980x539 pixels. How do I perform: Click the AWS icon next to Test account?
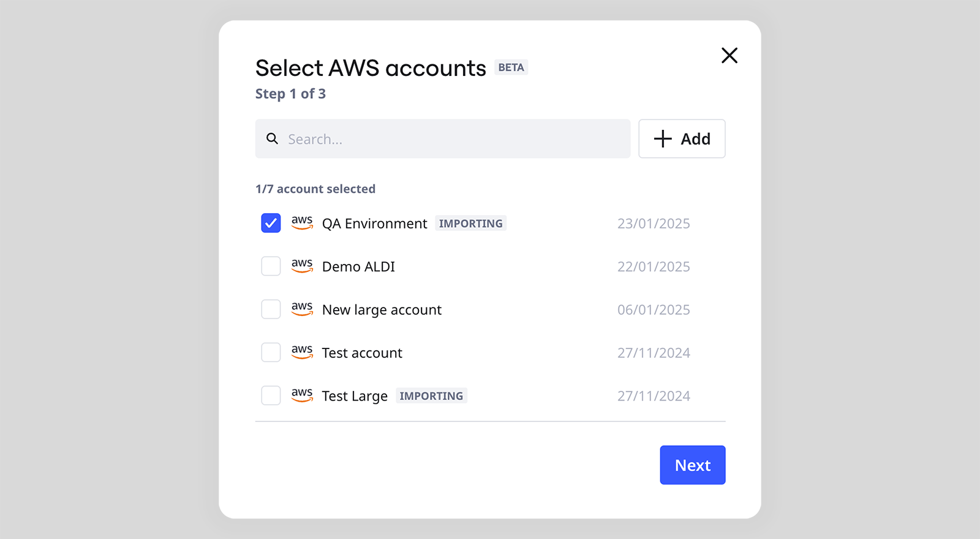tap(302, 352)
